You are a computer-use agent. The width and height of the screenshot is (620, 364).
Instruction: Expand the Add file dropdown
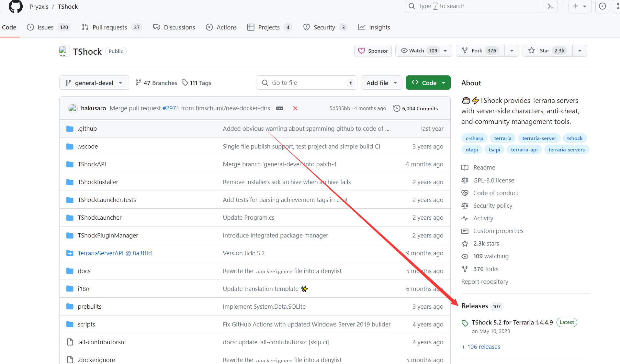tap(381, 83)
